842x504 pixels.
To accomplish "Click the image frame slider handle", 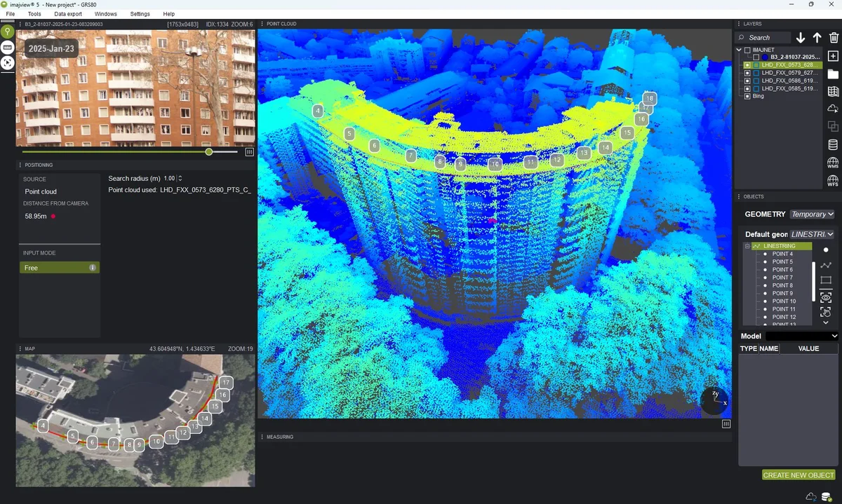I will [208, 151].
